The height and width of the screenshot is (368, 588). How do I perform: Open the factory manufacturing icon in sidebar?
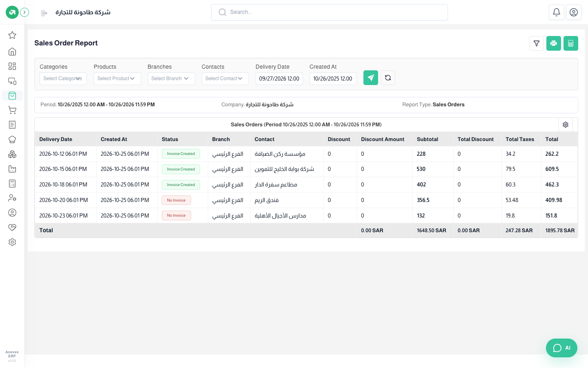point(12,169)
